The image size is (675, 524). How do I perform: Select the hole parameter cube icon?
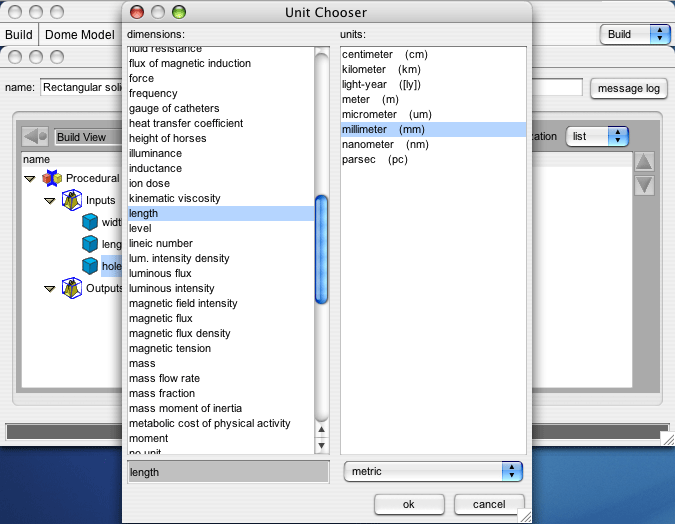tap(90, 266)
